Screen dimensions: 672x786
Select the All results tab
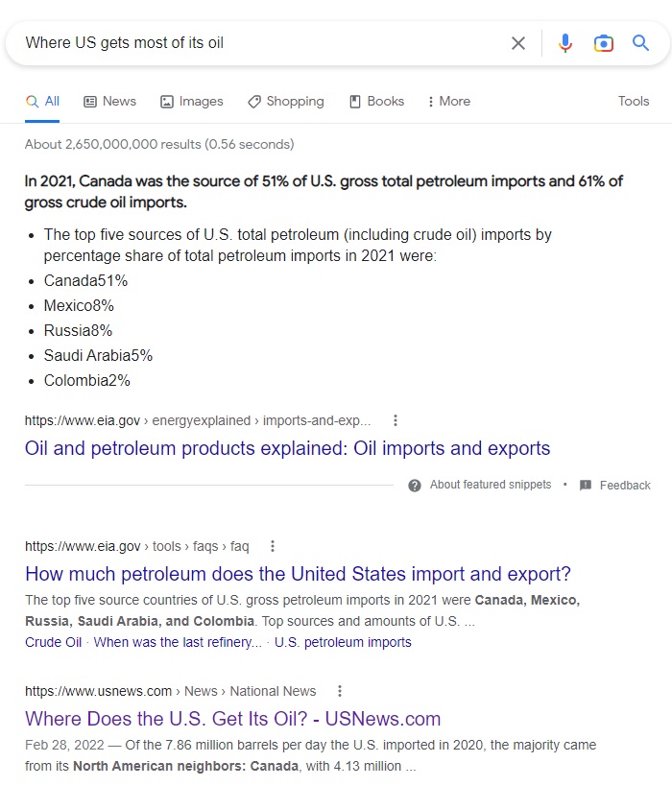click(x=42, y=102)
